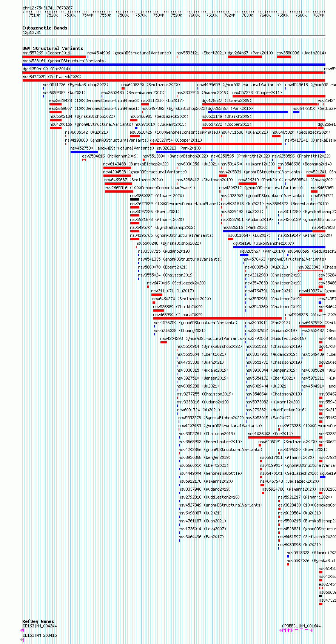Open the CD163|NM_004244 gene label

point(40,626)
